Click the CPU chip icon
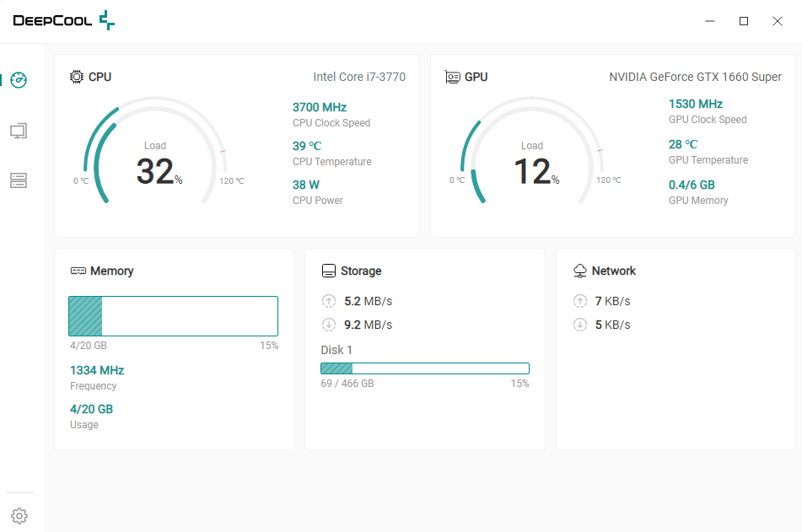Screen dimensions: 802x532 [x=77, y=77]
